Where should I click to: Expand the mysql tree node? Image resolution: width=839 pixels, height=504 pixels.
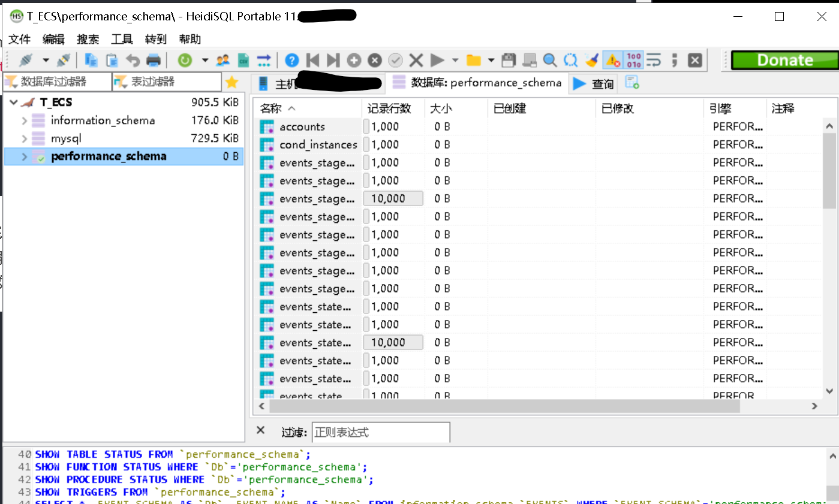point(24,138)
